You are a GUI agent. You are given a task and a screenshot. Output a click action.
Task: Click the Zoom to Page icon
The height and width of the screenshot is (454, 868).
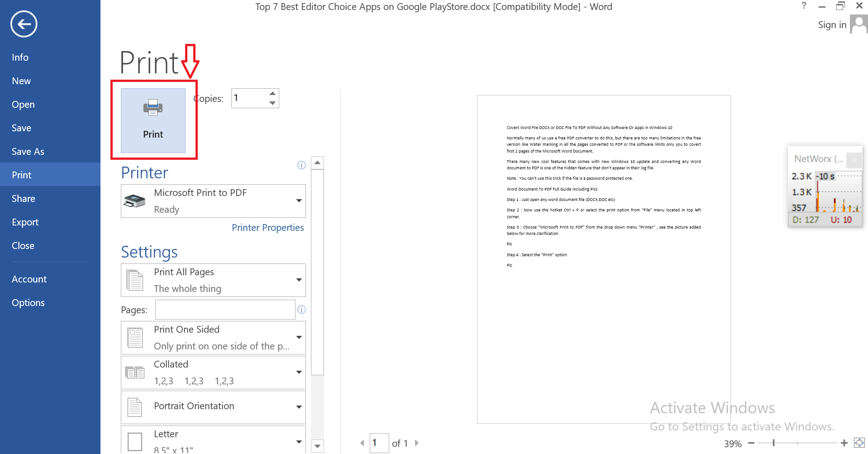point(859,443)
